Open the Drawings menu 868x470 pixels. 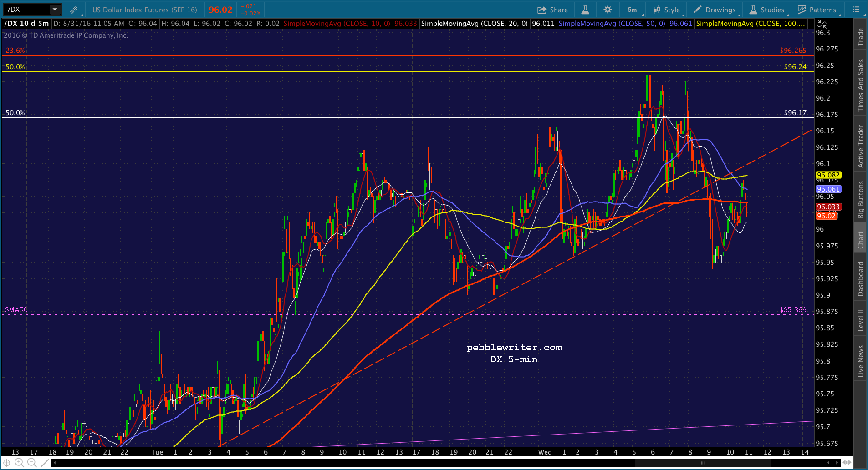(715, 10)
